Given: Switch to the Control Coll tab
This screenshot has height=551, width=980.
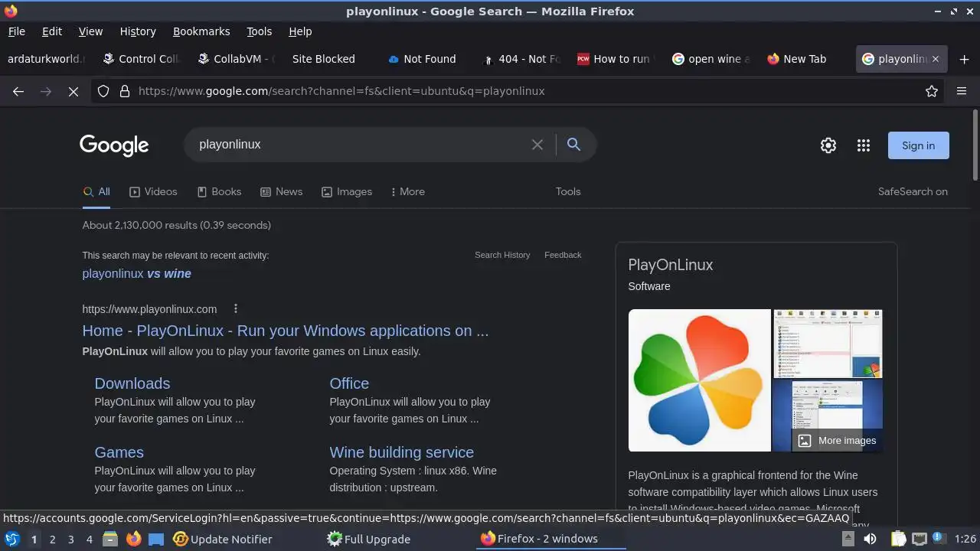Looking at the screenshot, I should pyautogui.click(x=140, y=59).
